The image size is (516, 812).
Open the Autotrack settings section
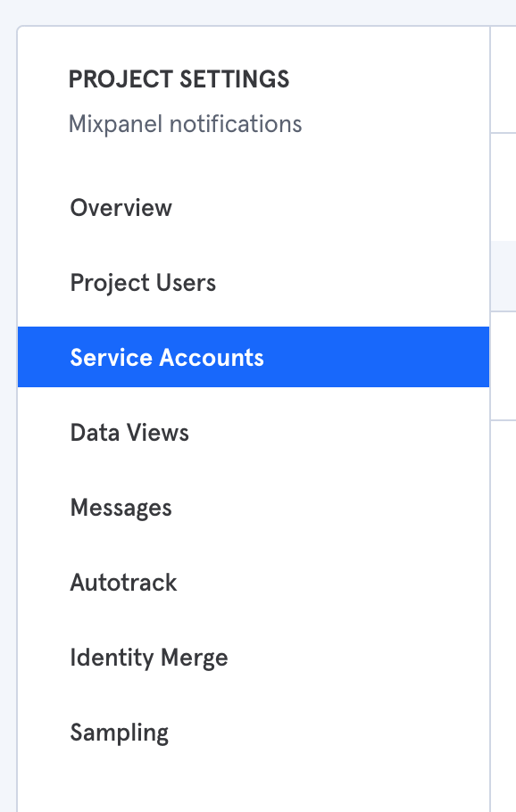tap(123, 583)
